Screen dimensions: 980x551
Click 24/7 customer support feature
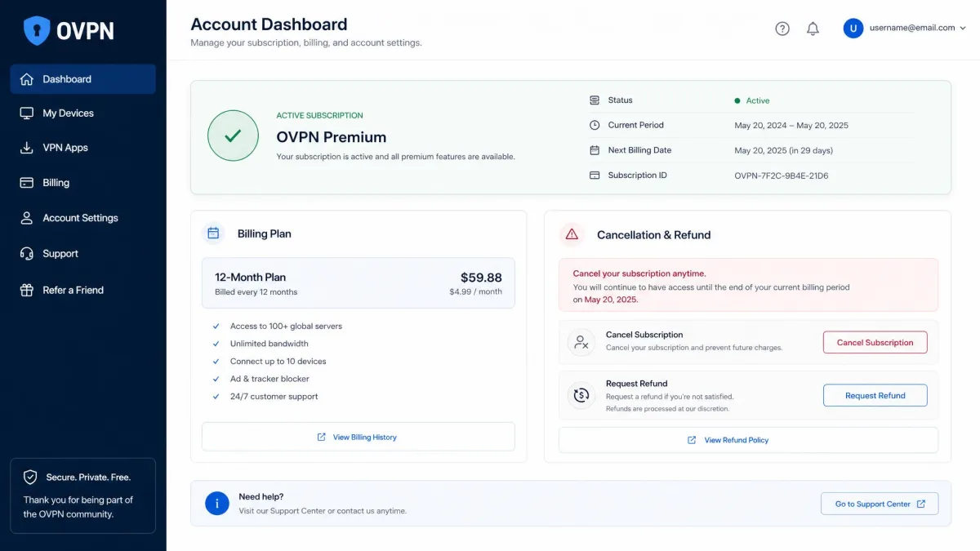[274, 397]
